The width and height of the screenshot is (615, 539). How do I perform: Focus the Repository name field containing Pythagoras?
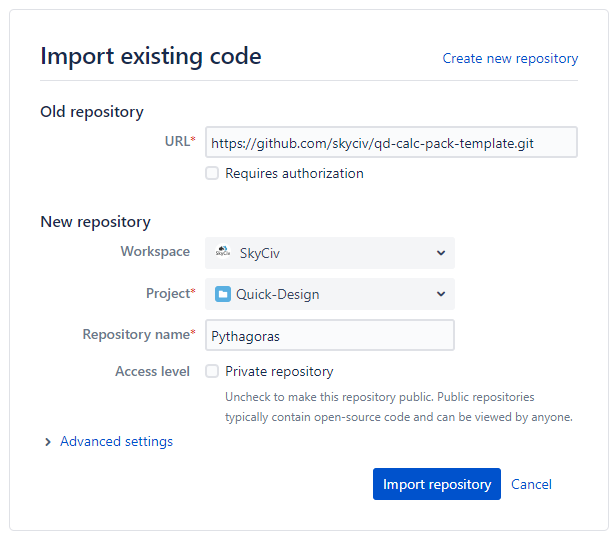[330, 335]
